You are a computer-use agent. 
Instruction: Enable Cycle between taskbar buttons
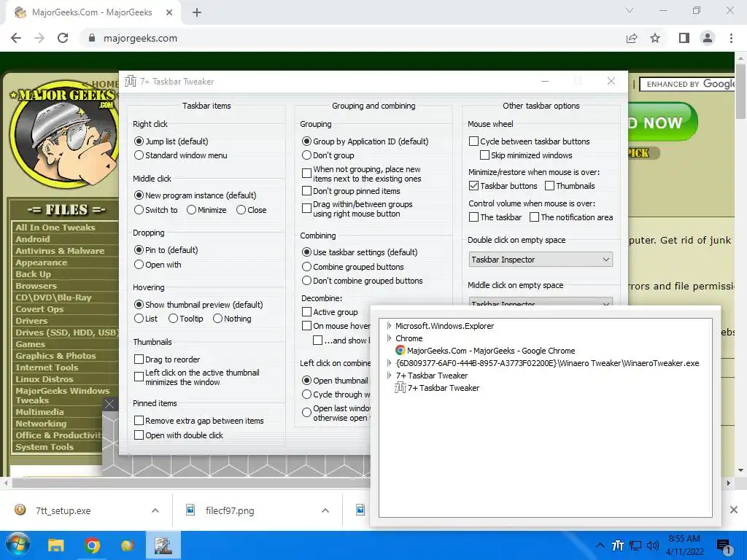point(473,141)
